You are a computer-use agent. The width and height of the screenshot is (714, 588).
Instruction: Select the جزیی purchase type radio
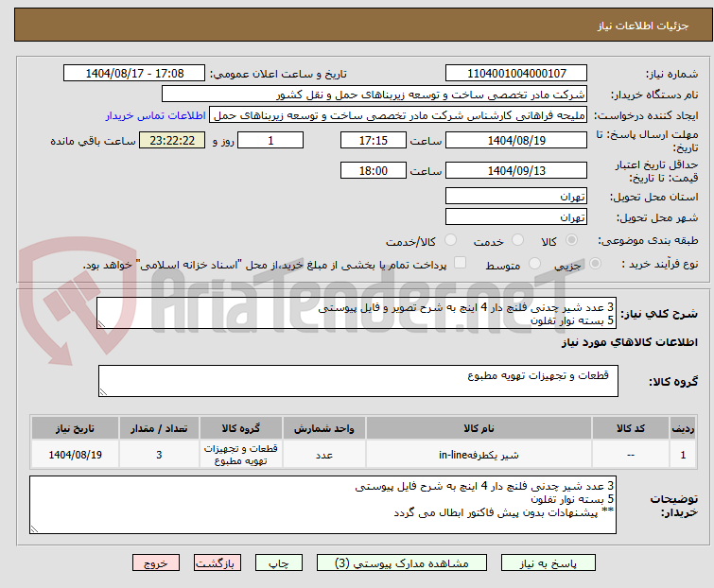595,264
